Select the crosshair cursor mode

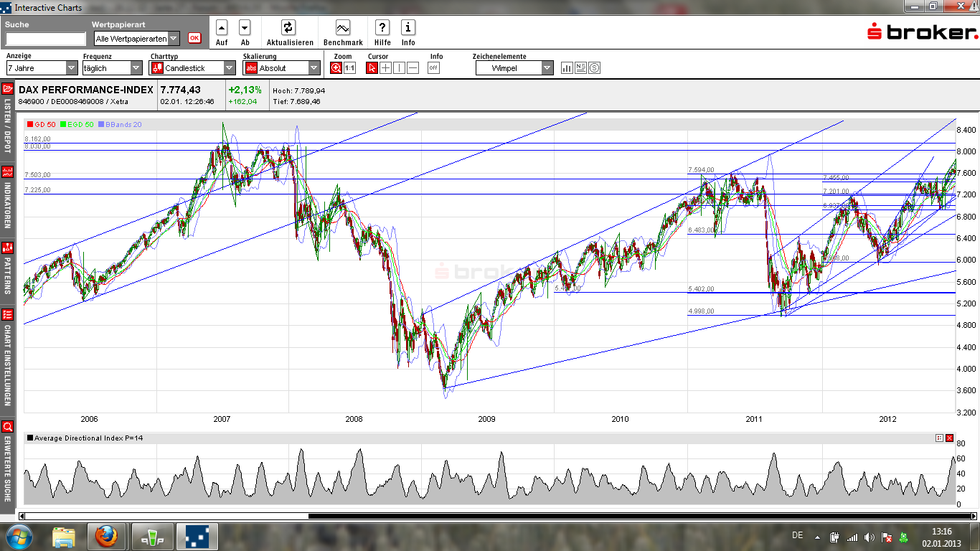coord(385,68)
